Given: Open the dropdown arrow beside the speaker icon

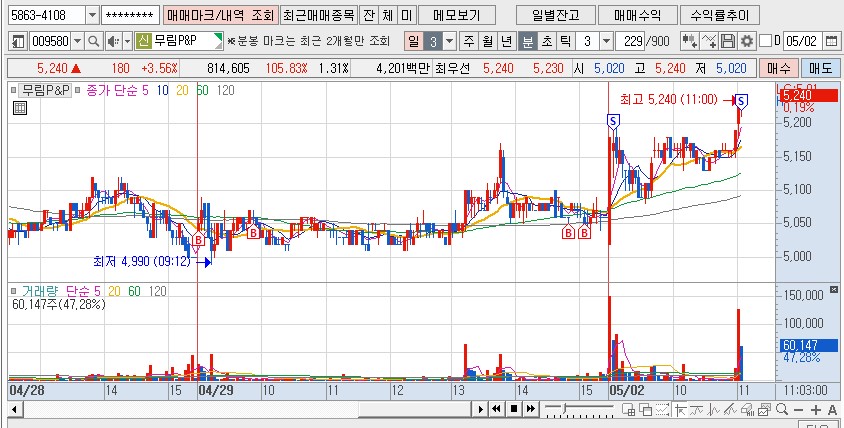Looking at the screenshot, I should [128, 41].
